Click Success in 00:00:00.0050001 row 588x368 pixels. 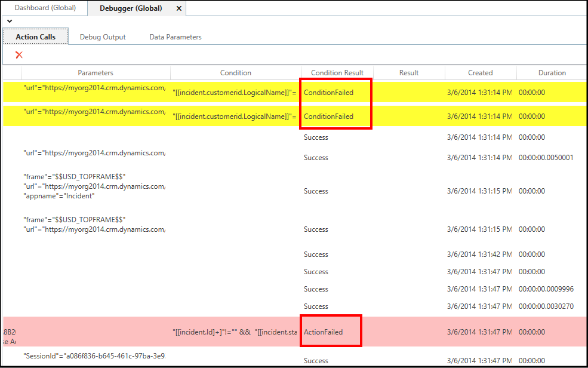316,158
